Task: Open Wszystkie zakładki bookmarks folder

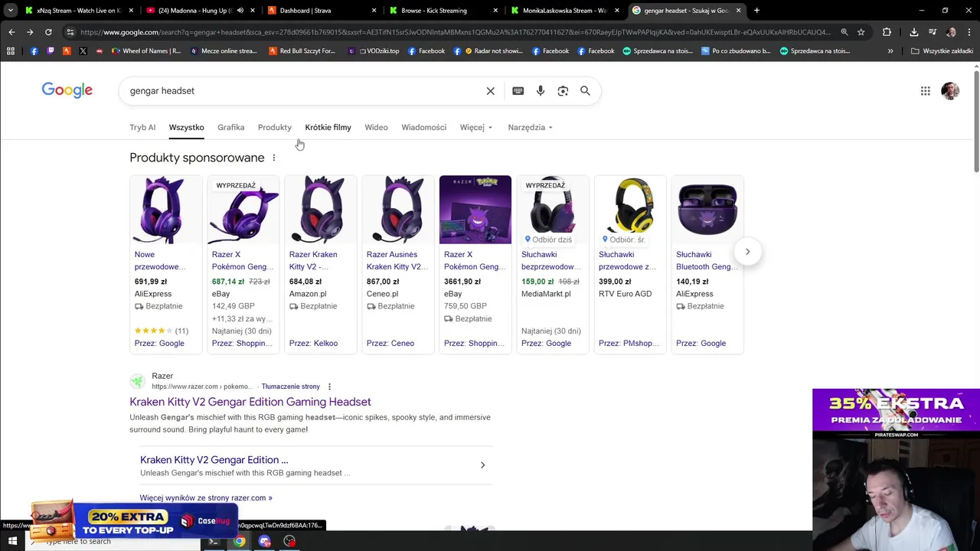Action: click(942, 51)
